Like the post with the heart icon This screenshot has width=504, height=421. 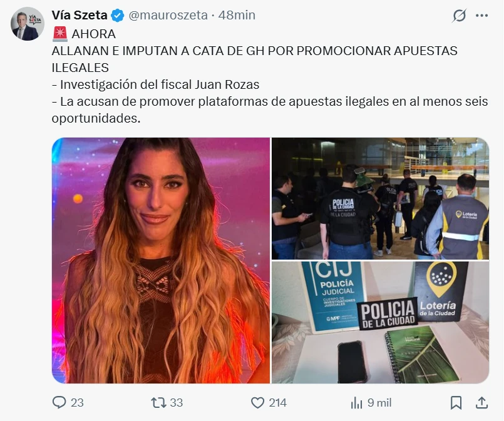257,403
